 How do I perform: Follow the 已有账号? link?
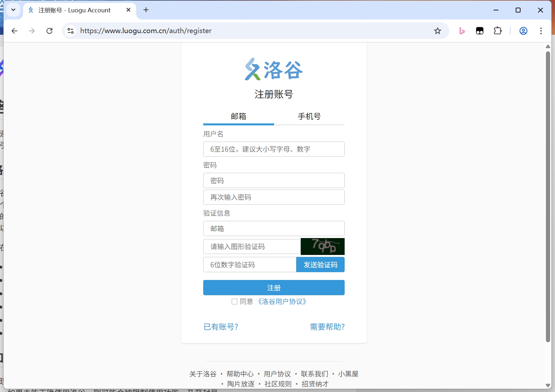coord(221,327)
